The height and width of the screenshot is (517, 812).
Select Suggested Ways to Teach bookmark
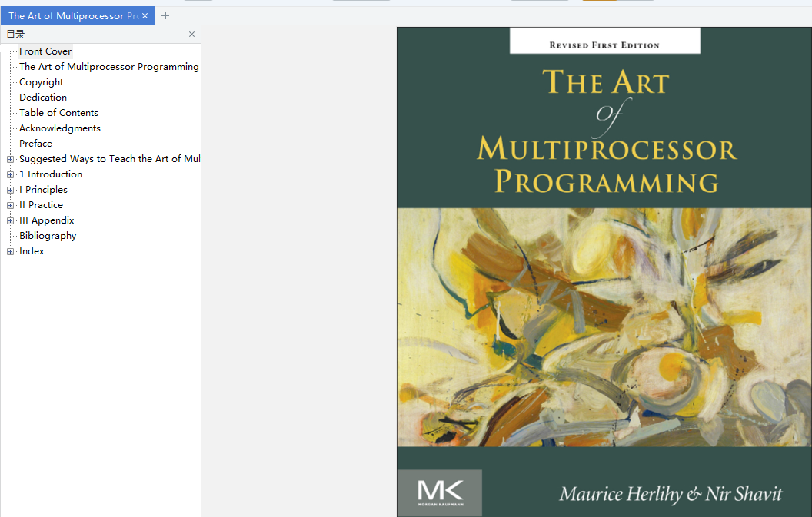pyautogui.click(x=109, y=159)
